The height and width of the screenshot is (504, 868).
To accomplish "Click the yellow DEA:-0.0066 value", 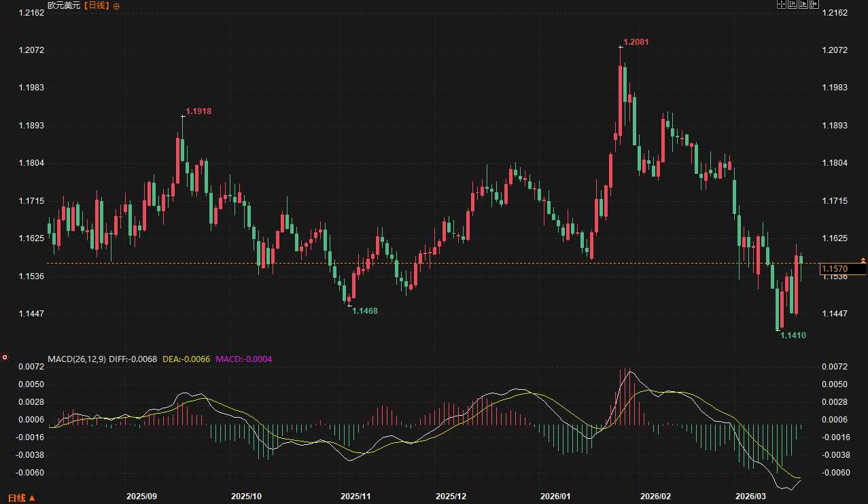I will tap(187, 359).
